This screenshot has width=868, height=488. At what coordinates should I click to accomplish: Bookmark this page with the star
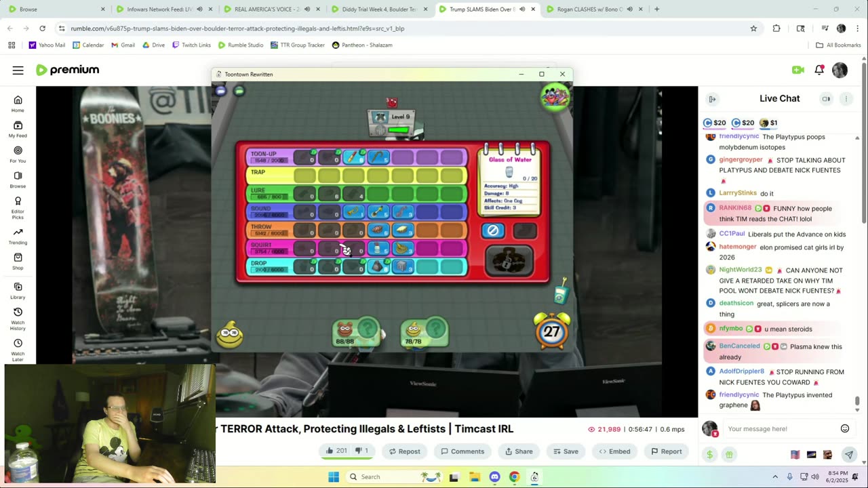click(x=753, y=28)
